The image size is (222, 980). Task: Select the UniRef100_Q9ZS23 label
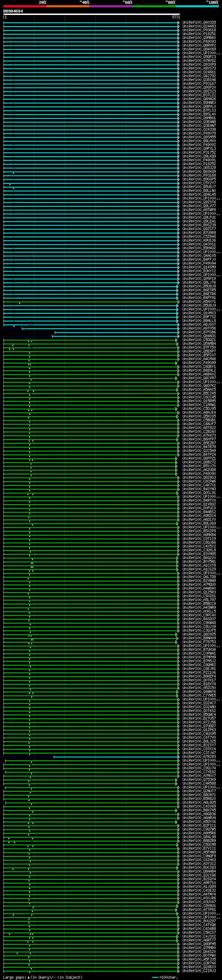tap(199, 91)
